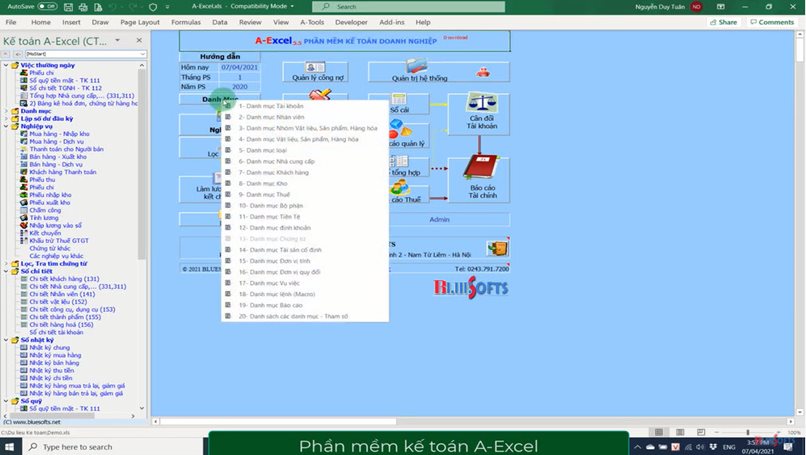Image resolution: width=806 pixels, height=455 pixels.
Task: Click the Danh Mục button
Action: pyautogui.click(x=219, y=99)
